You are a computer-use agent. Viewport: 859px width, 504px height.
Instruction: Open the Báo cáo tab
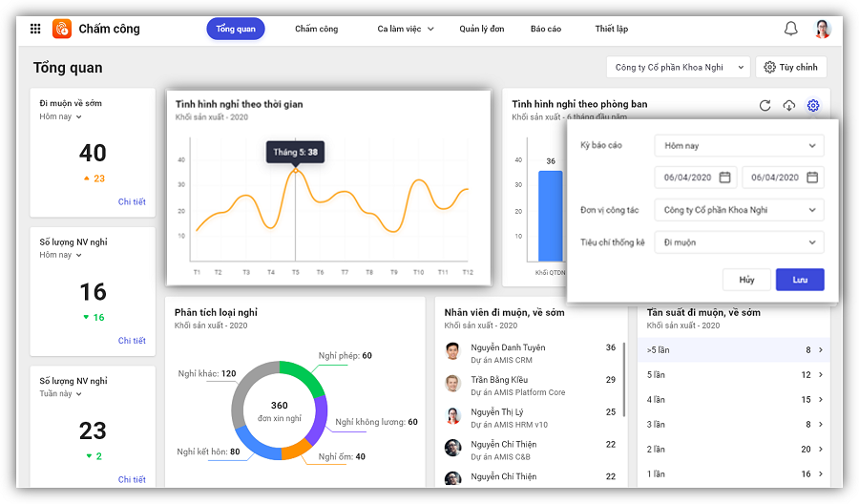[x=546, y=29]
